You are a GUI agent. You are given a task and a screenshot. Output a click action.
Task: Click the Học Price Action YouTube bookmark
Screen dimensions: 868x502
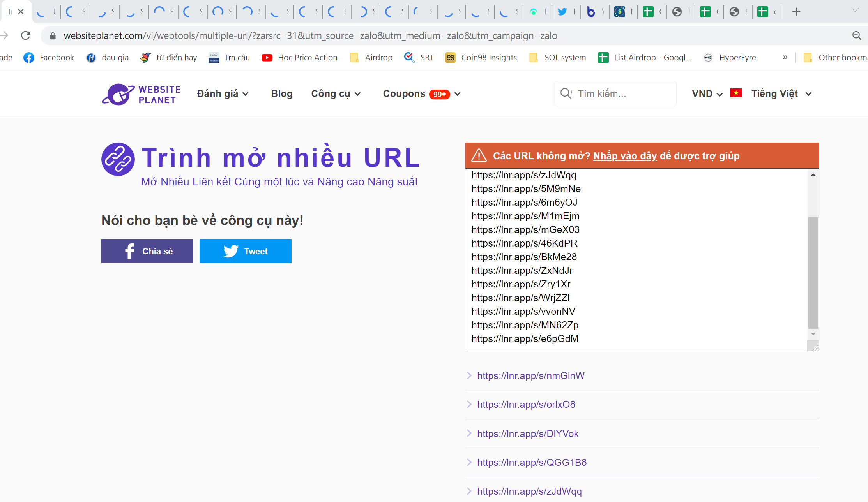click(x=299, y=58)
